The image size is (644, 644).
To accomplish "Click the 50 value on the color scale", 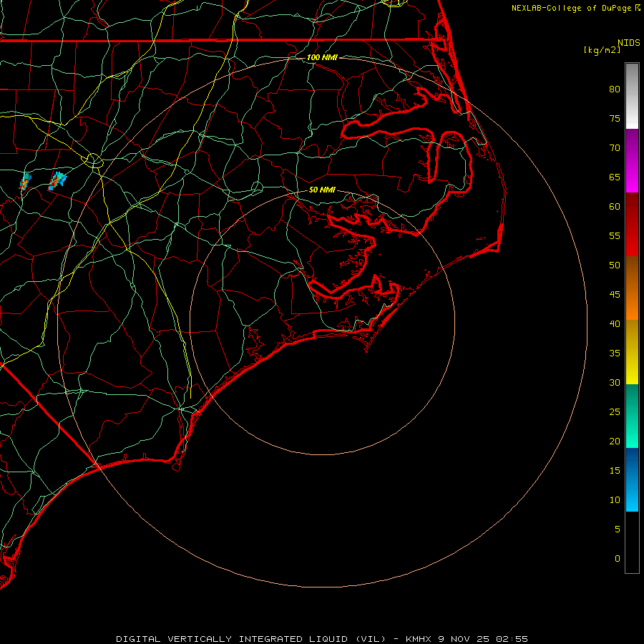I will point(615,265).
